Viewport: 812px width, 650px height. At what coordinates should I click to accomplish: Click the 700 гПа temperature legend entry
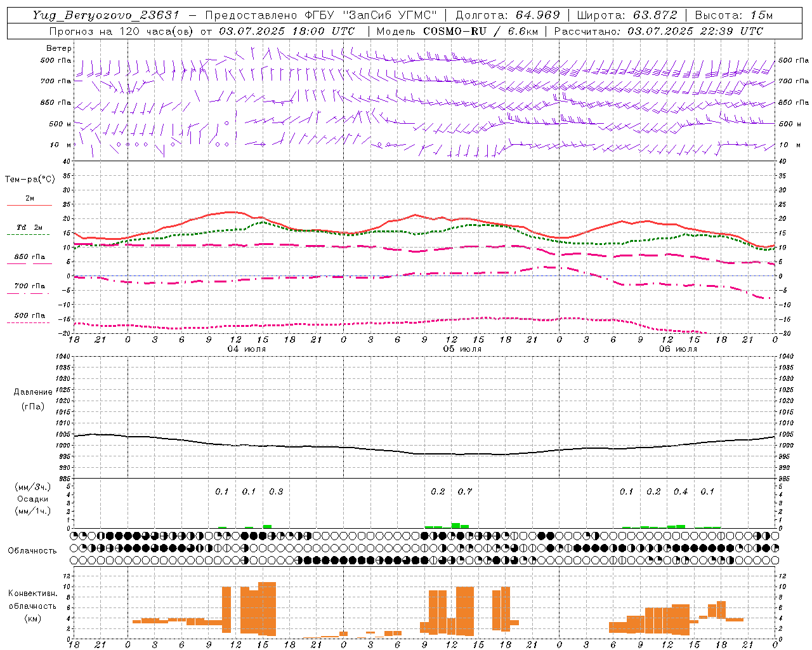29,286
